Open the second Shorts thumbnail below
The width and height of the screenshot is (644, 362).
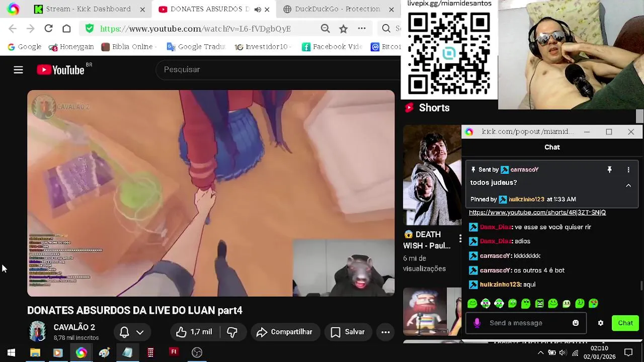coord(432,312)
